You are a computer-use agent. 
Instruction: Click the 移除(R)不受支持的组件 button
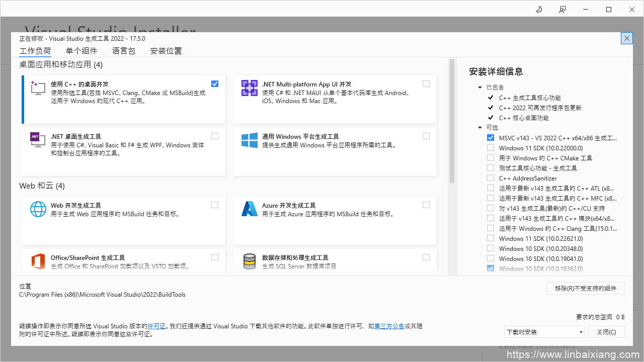click(585, 288)
